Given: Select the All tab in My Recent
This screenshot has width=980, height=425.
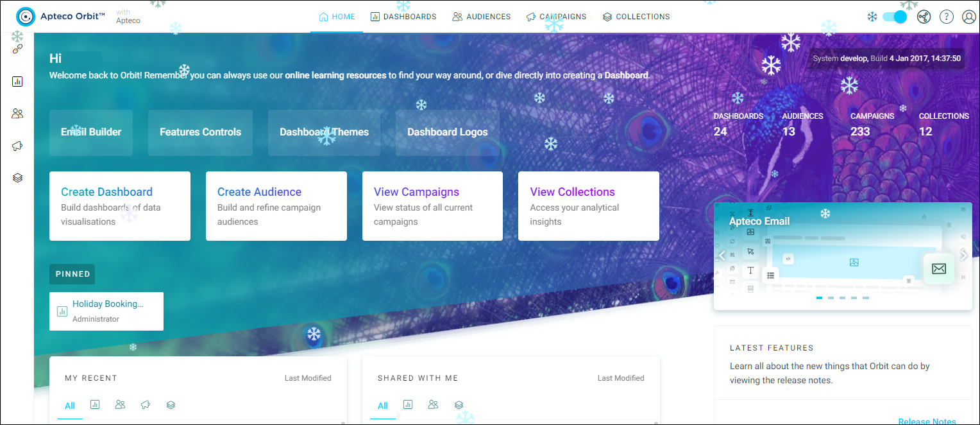Looking at the screenshot, I should click(70, 406).
